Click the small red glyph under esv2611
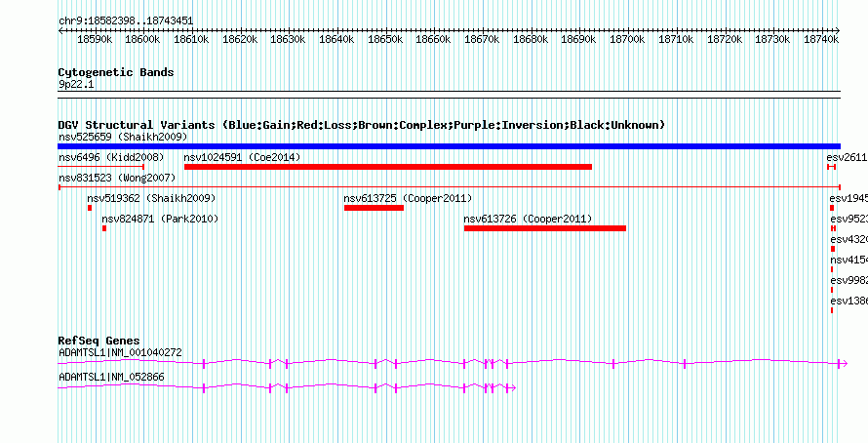 (x=832, y=167)
